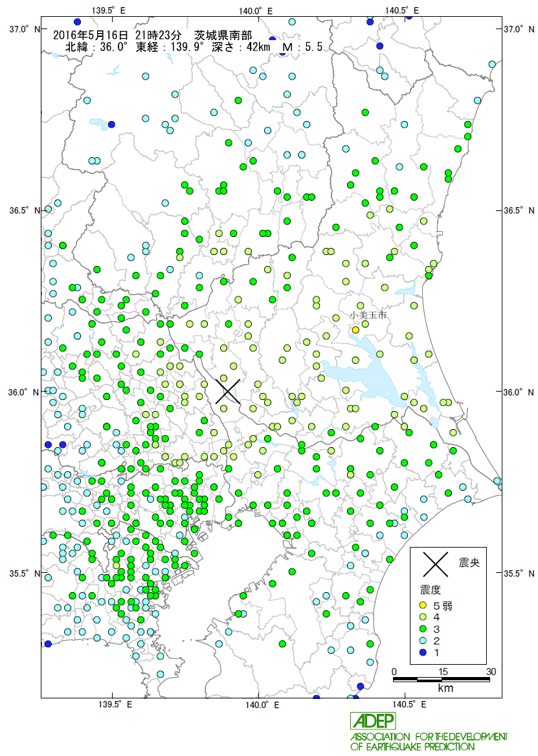The width and height of the screenshot is (538, 756).
Task: Click the 37.0° N label on the right axis
Action: click(x=519, y=29)
